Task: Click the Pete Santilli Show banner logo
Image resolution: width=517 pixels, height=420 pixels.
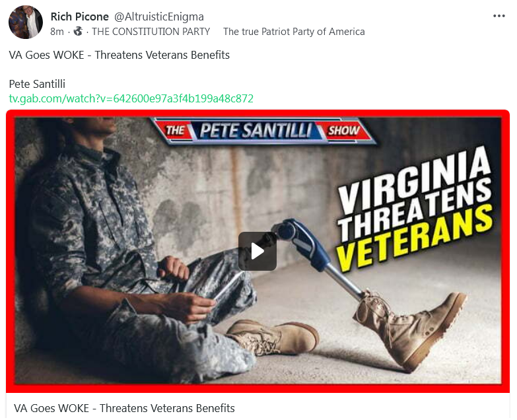Action: pos(263,130)
